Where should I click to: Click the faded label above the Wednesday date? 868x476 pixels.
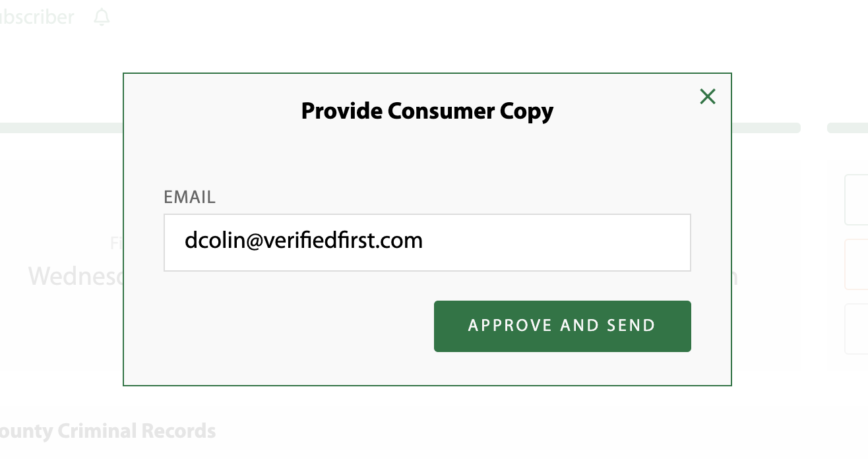click(x=117, y=244)
